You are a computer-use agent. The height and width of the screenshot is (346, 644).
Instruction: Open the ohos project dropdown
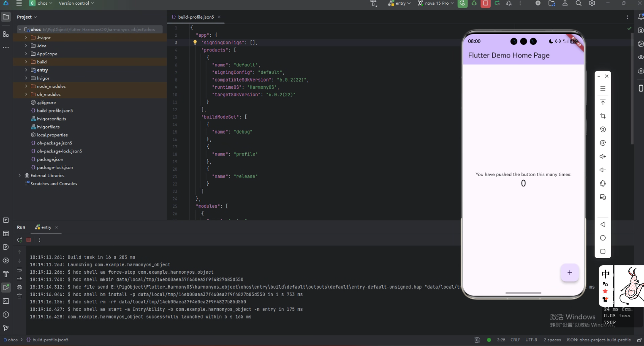coord(41,3)
